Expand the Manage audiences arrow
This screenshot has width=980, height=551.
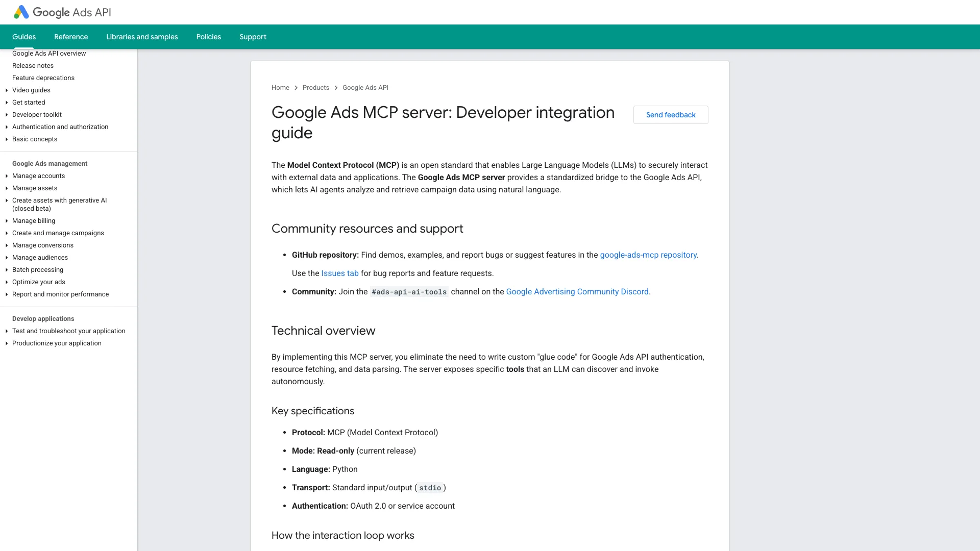pos(7,258)
